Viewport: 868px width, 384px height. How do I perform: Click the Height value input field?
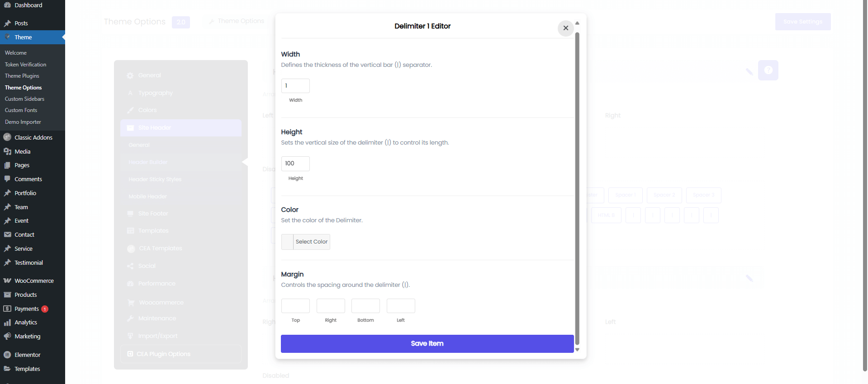[x=295, y=164]
